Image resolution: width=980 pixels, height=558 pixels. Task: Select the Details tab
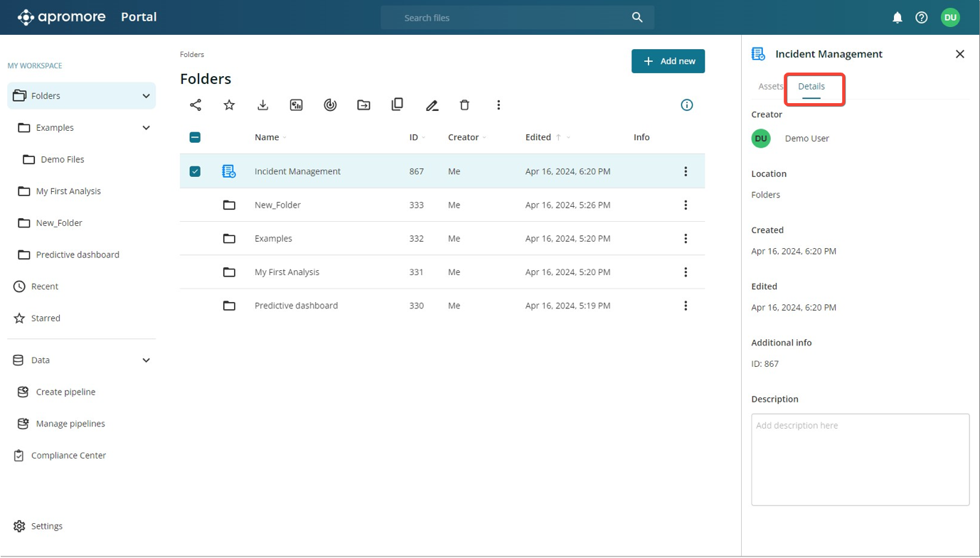[811, 86]
